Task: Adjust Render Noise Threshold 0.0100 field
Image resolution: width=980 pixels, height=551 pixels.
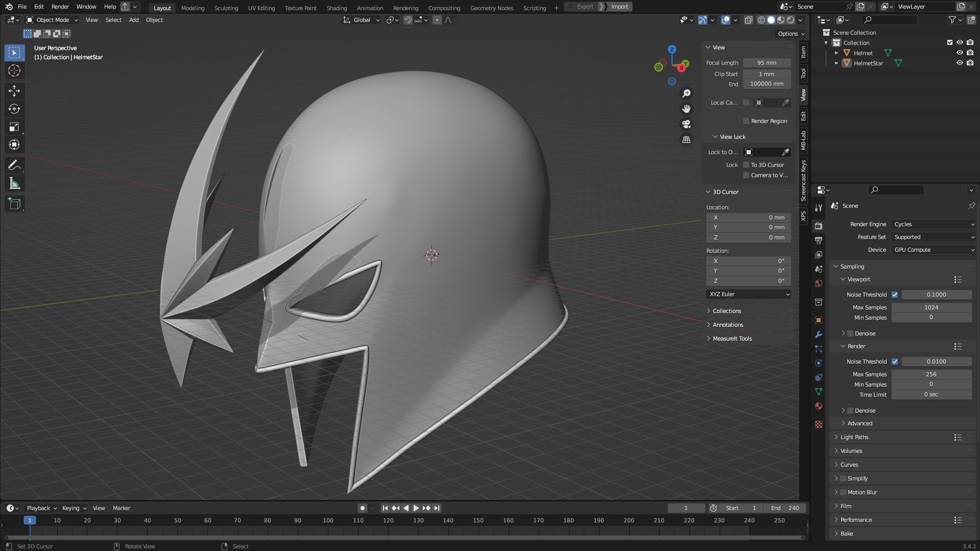Action: tap(936, 362)
